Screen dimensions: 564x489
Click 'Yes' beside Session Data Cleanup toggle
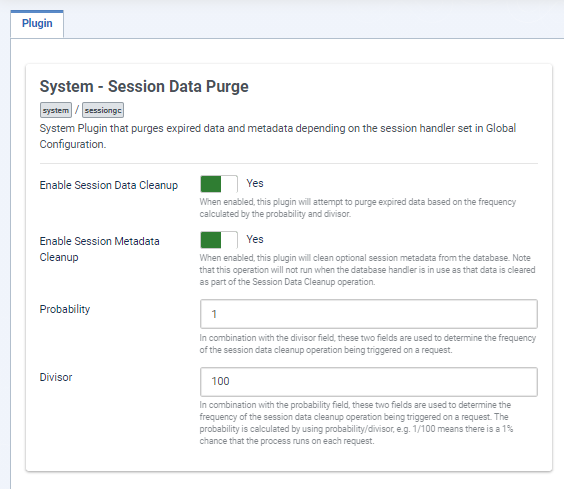[x=255, y=183]
